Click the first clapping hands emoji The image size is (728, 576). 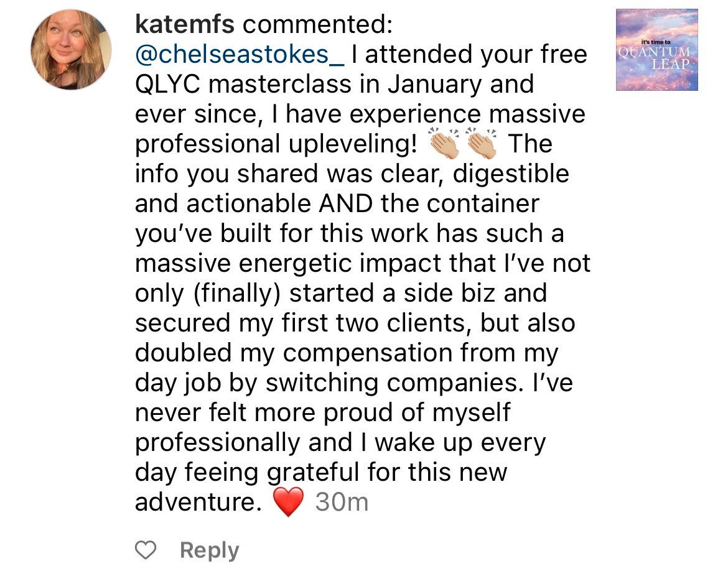(444, 145)
